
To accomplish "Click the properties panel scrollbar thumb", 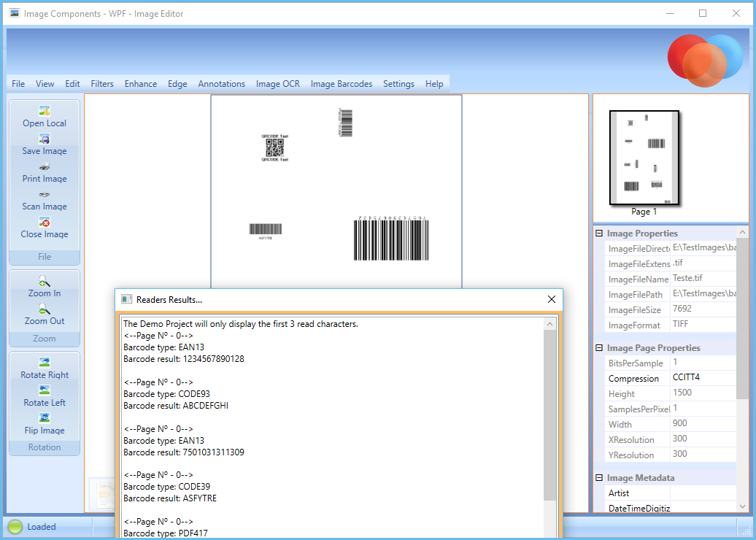I will (x=743, y=318).
